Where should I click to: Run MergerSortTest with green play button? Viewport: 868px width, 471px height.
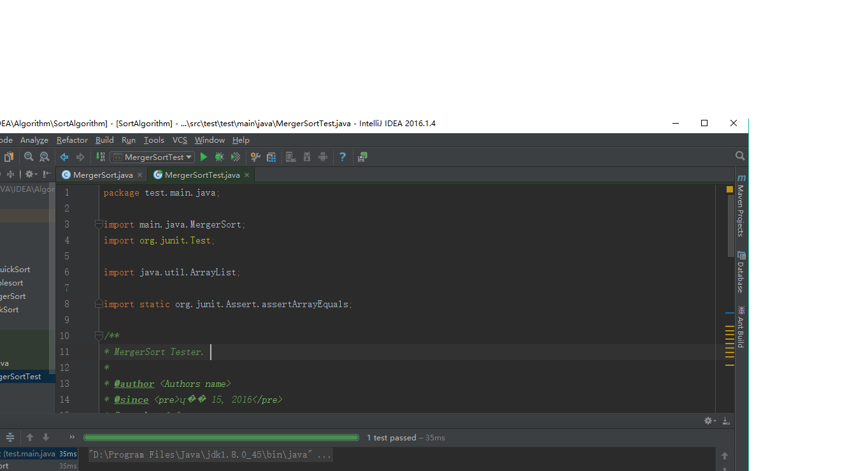click(x=204, y=157)
